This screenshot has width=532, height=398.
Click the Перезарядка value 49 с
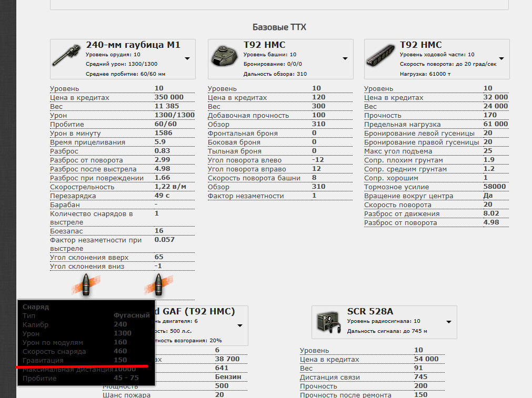coord(162,196)
